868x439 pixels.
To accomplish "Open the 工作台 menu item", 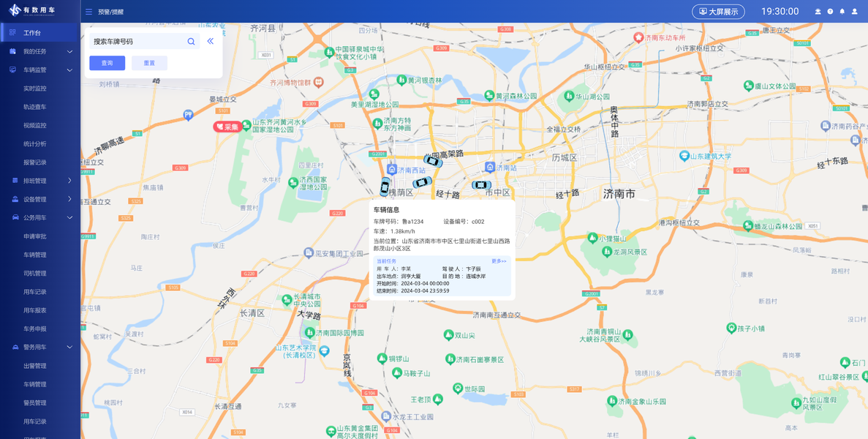I will pos(40,33).
